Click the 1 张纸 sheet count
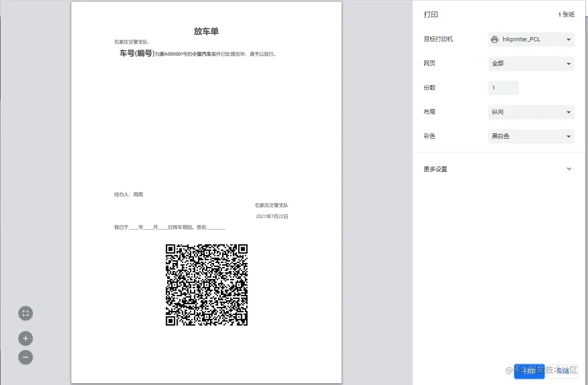The width and height of the screenshot is (588, 385). click(566, 15)
